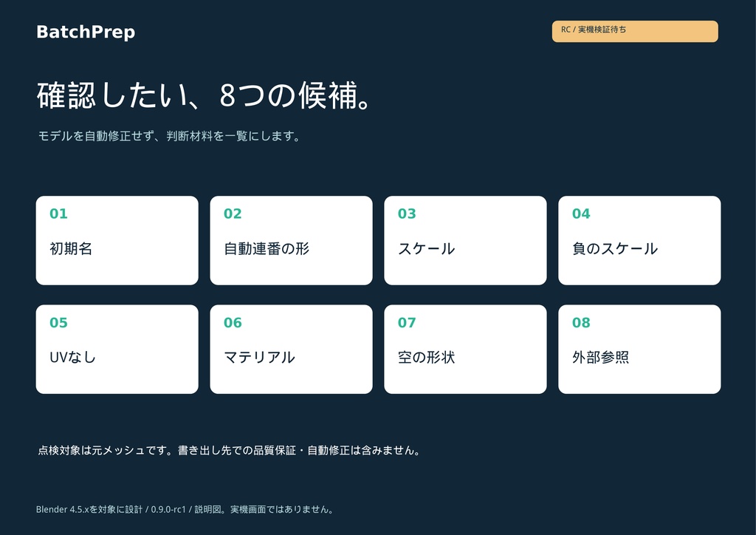Open the 01 '初期名' card
This screenshot has height=535, width=756.
117,240
